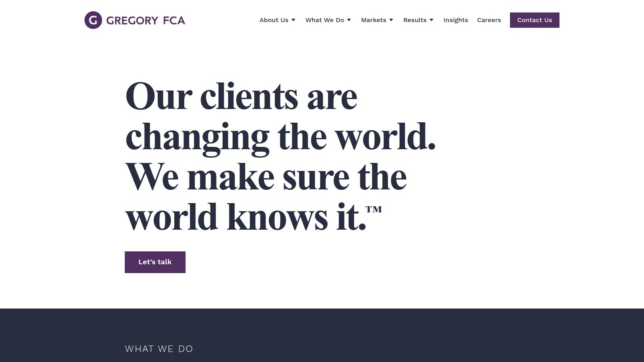Click the WHAT WE DO section heading
The height and width of the screenshot is (362, 644).
(x=159, y=349)
